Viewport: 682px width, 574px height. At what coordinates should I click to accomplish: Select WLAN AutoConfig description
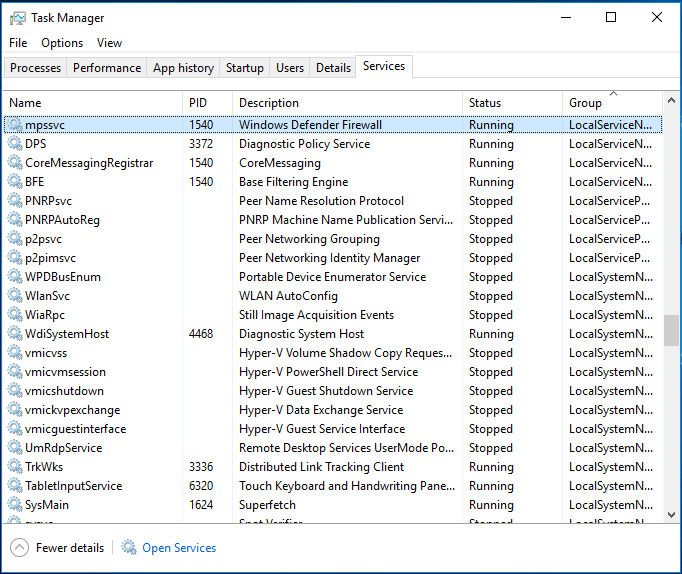pos(288,296)
